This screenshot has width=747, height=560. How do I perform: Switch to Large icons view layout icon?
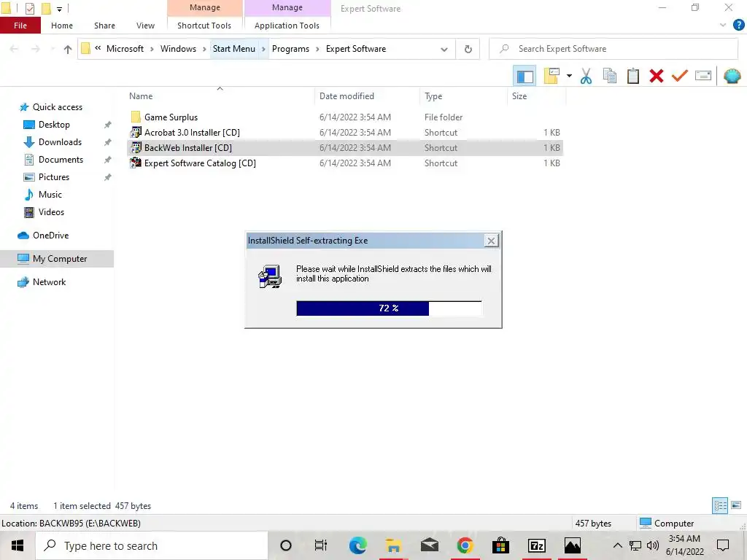click(736, 505)
